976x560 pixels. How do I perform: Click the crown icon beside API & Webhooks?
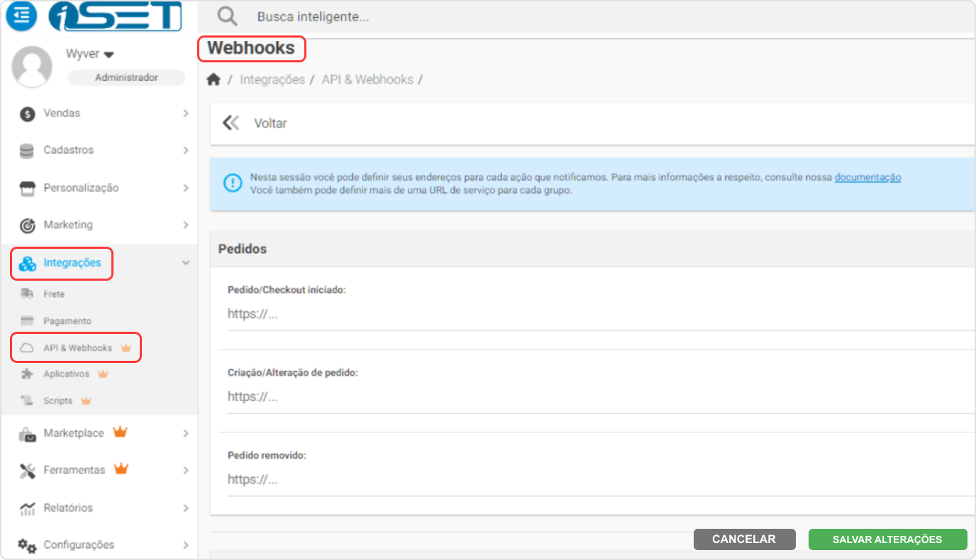click(126, 348)
